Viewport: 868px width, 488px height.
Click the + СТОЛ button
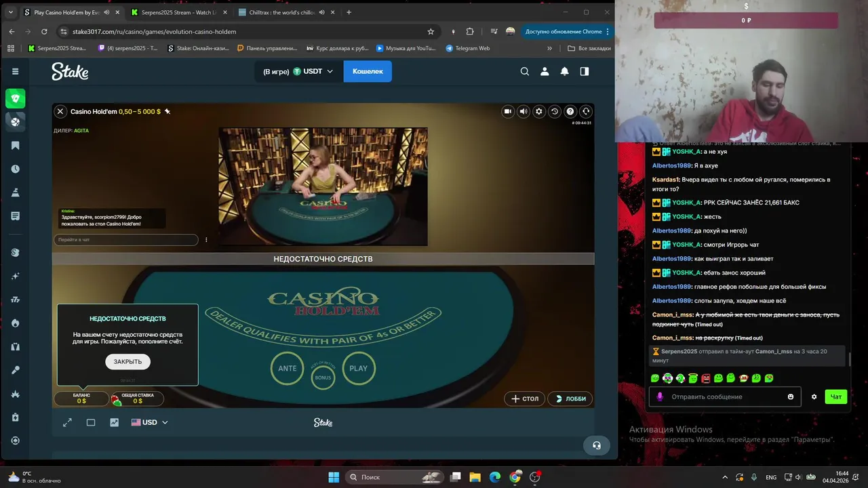click(525, 399)
